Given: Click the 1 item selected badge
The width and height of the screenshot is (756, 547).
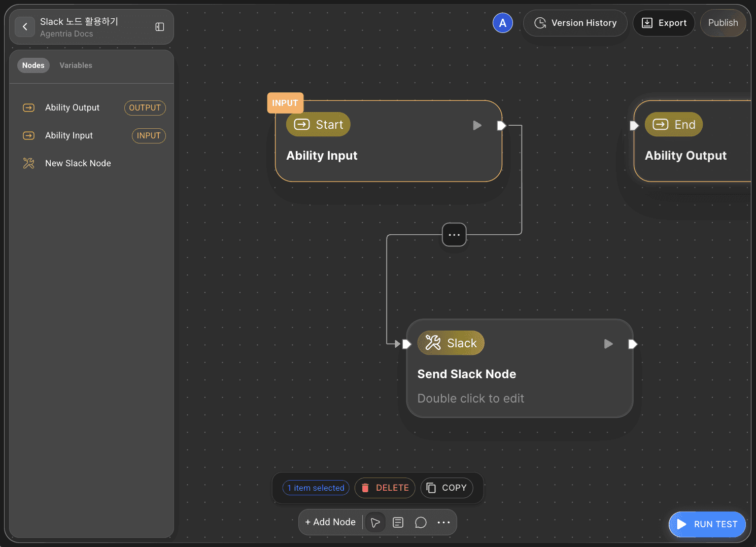Looking at the screenshot, I should click(x=316, y=488).
